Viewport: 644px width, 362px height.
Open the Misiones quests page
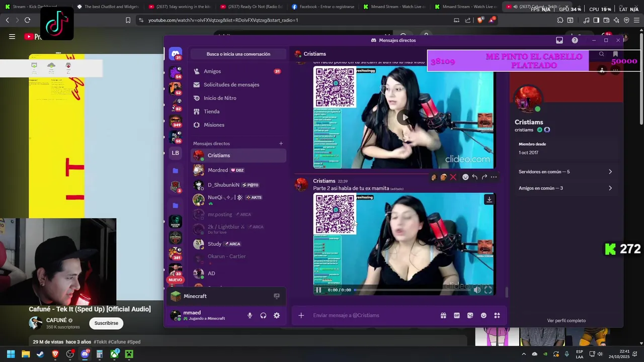[238, 125]
